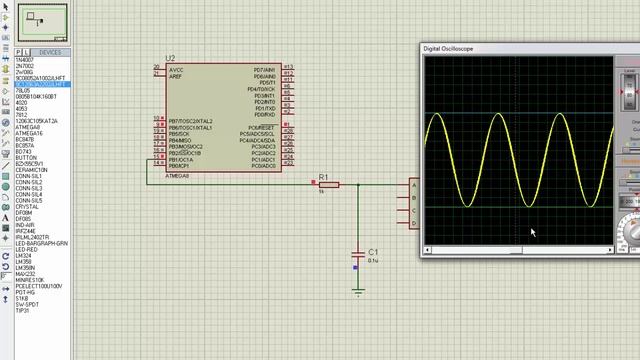Pick the 2D Closed Path tool
Viewport: 640px width, 360px height.
click(5, 207)
